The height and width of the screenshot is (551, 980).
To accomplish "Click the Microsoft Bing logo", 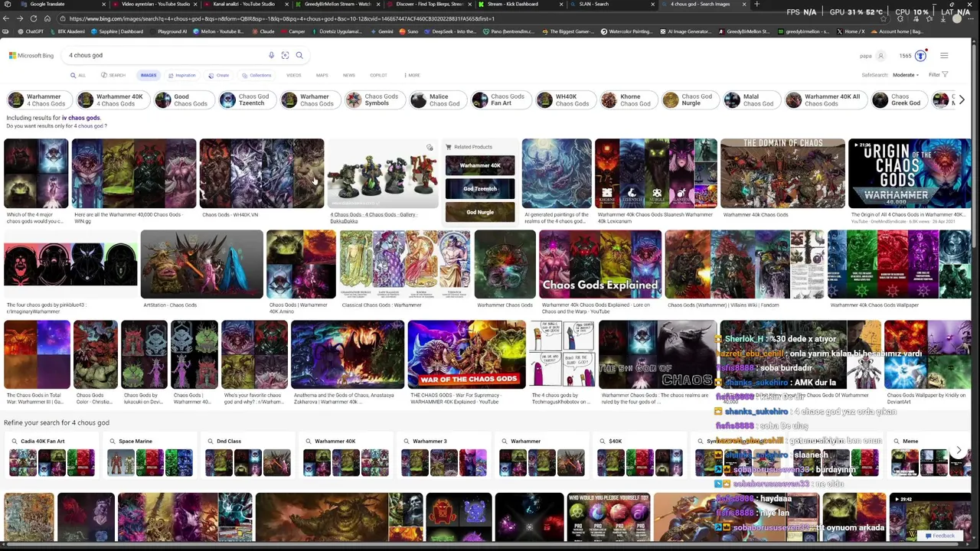I will (31, 56).
